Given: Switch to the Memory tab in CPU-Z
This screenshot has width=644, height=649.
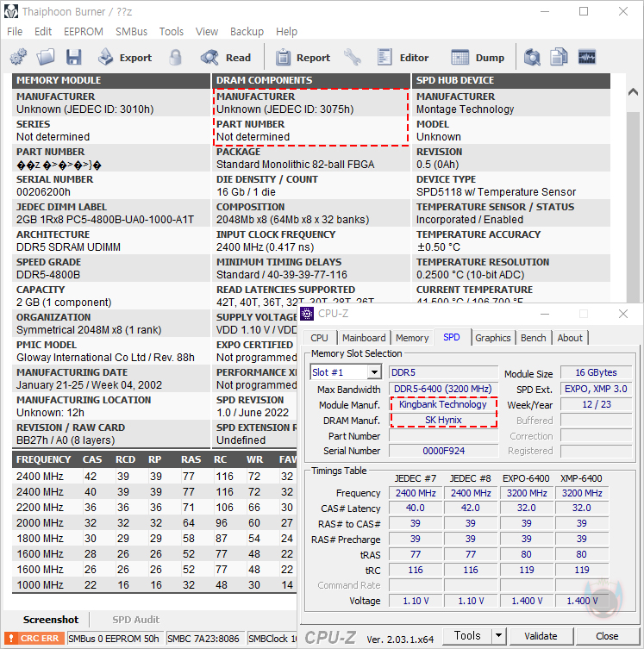Looking at the screenshot, I should [412, 338].
